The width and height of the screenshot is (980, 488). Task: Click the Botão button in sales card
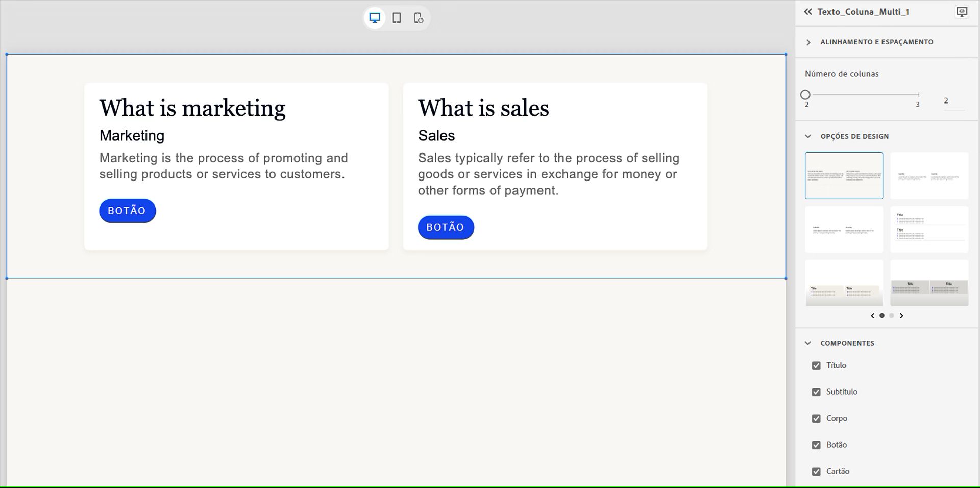[x=446, y=227]
